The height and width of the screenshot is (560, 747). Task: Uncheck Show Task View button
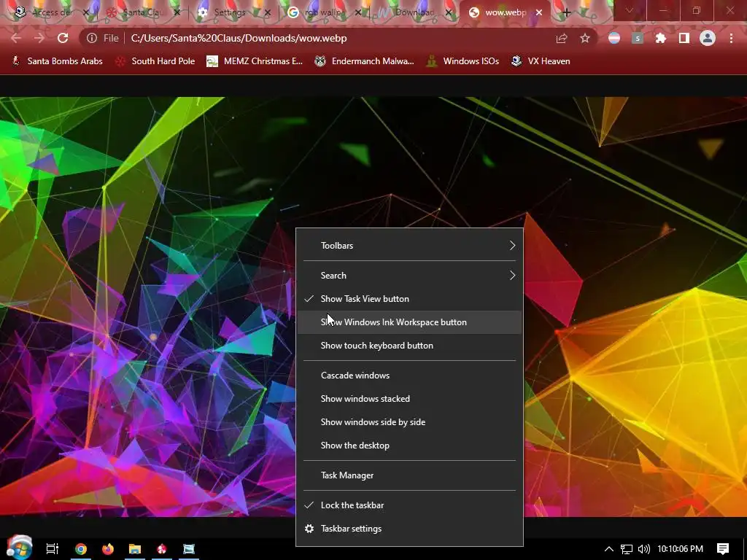click(x=410, y=299)
